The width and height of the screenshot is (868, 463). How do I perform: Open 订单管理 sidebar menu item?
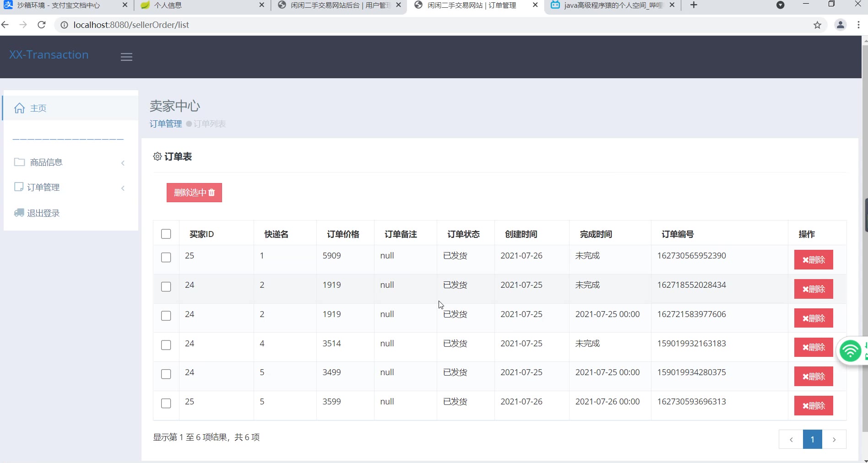coord(71,187)
